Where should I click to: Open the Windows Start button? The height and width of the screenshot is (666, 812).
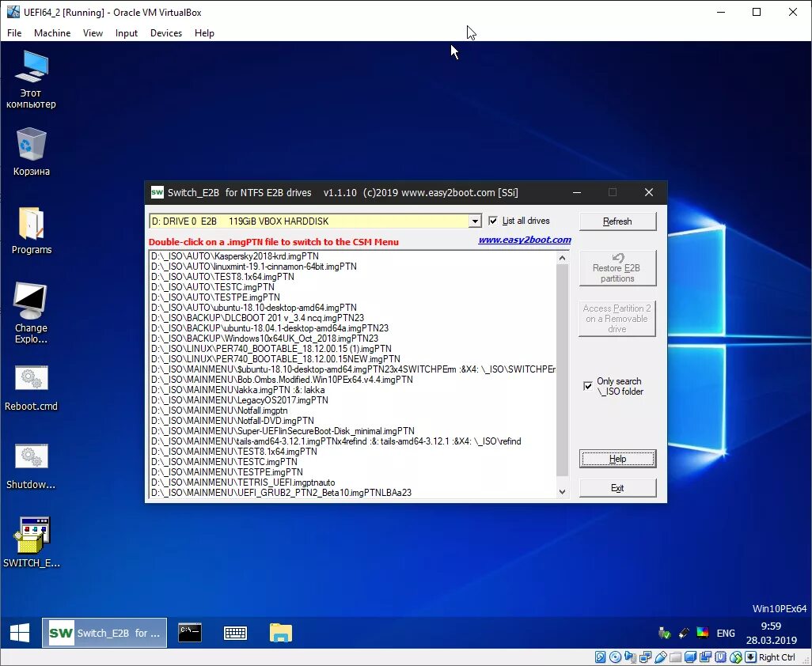click(20, 632)
